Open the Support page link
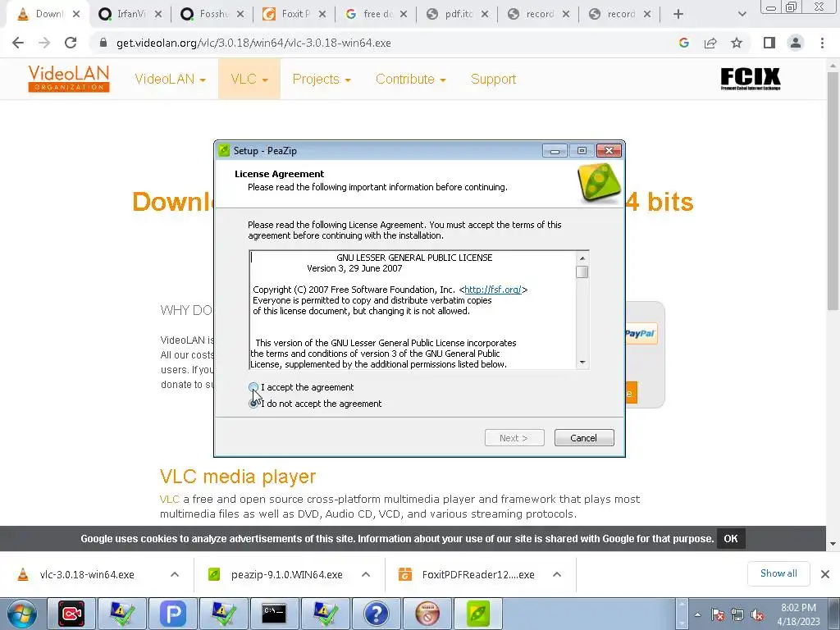The height and width of the screenshot is (630, 840). coord(493,80)
